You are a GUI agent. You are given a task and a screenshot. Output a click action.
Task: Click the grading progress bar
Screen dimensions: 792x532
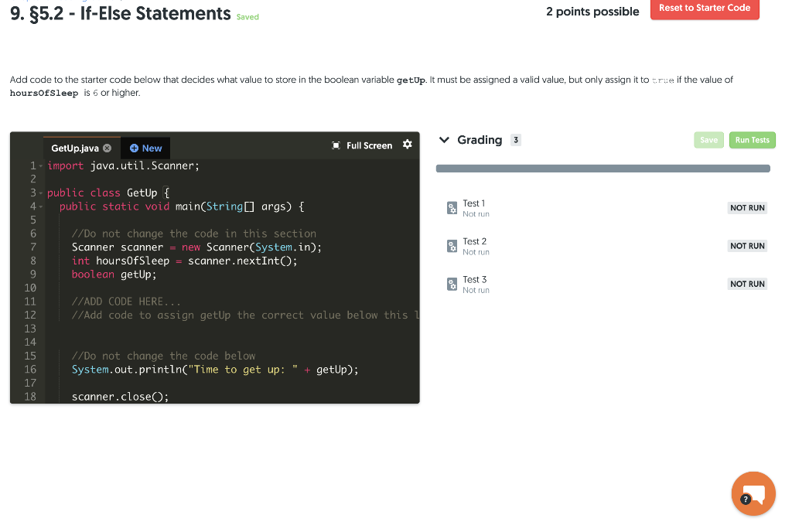click(x=603, y=169)
